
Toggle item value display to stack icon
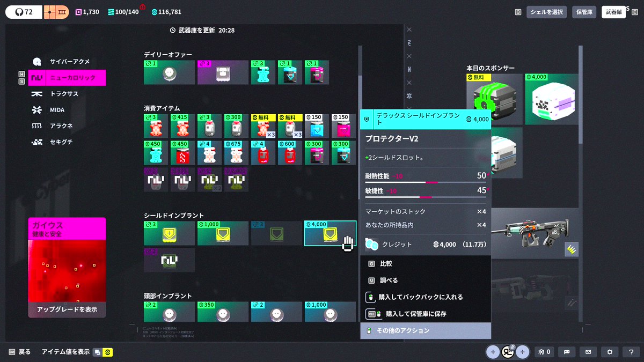coord(98,352)
